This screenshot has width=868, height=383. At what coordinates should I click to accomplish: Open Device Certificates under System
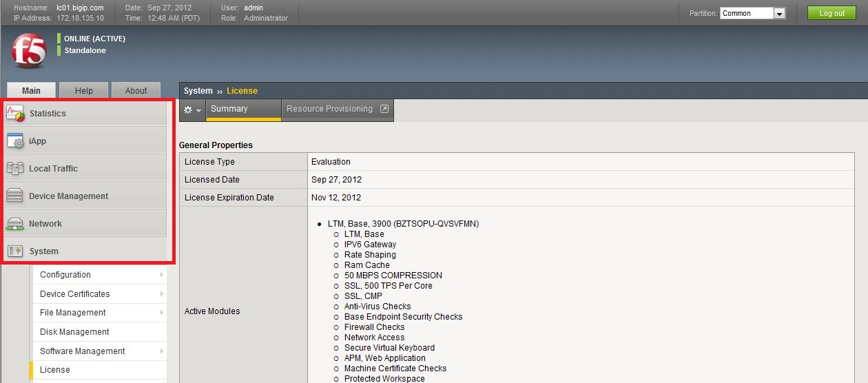(x=99, y=294)
